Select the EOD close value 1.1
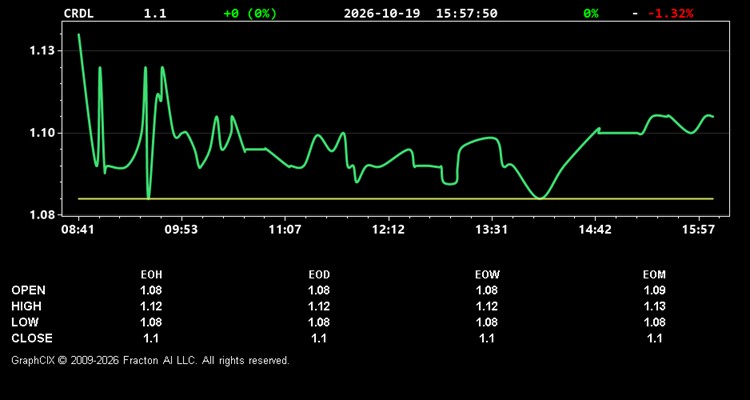The image size is (750, 400). pyautogui.click(x=319, y=338)
